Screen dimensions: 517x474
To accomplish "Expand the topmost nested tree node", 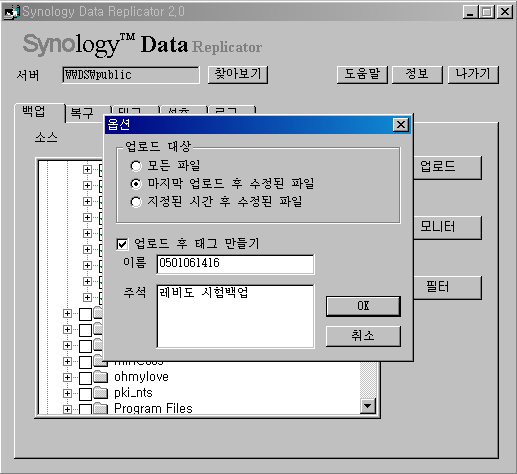I will pyautogui.click(x=87, y=169).
